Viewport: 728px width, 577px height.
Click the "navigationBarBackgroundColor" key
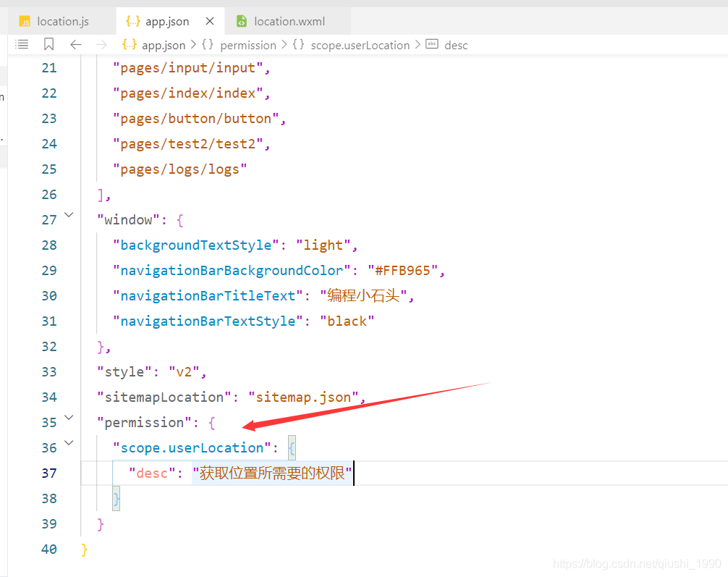coord(232,270)
